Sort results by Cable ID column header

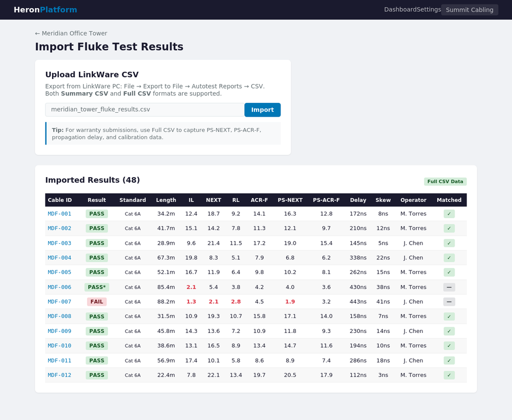click(x=60, y=200)
